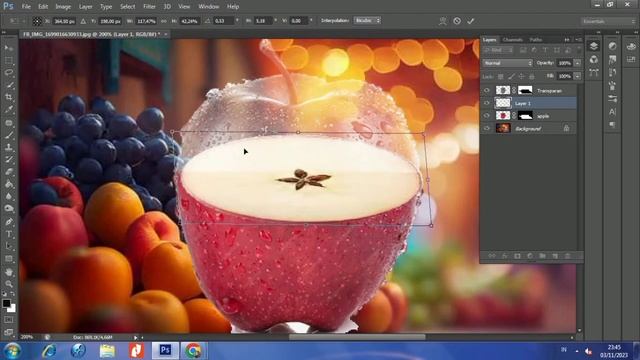Expand the status bar info arrow
640x360 pixels.
coord(136,338)
